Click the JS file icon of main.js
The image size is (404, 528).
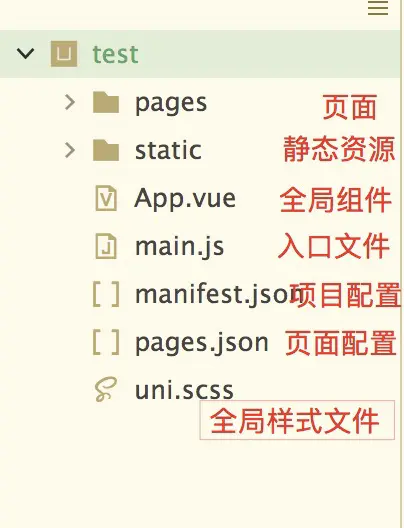tap(106, 246)
